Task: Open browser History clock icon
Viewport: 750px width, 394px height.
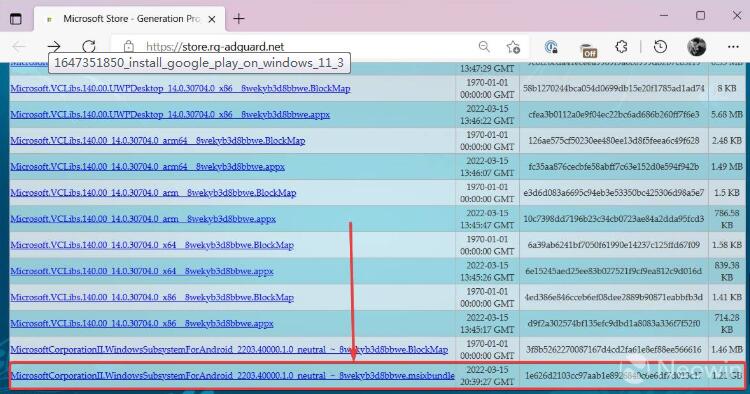Action: pyautogui.click(x=661, y=47)
